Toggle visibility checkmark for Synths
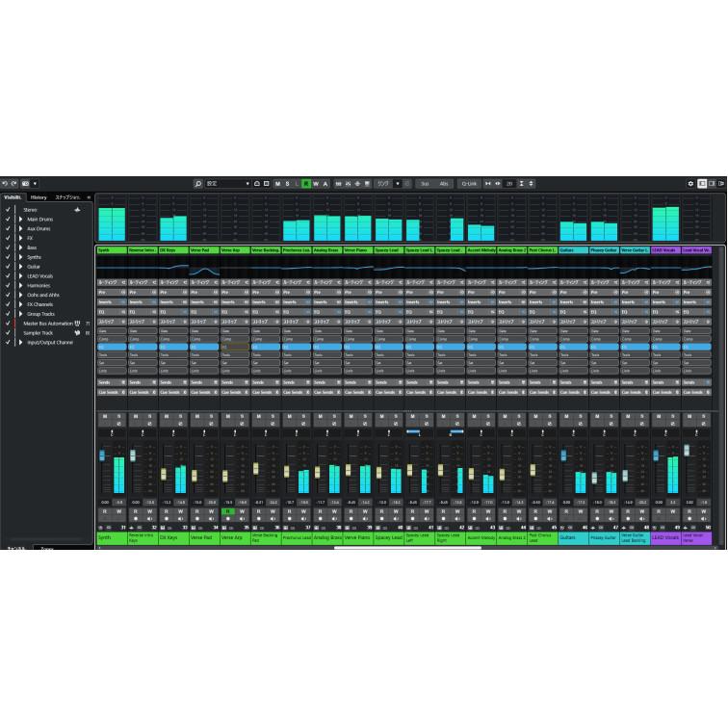This screenshot has height=728, width=728. 8,257
